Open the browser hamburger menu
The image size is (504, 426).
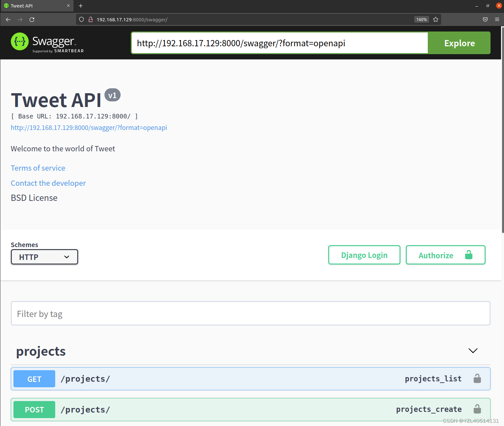(497, 20)
